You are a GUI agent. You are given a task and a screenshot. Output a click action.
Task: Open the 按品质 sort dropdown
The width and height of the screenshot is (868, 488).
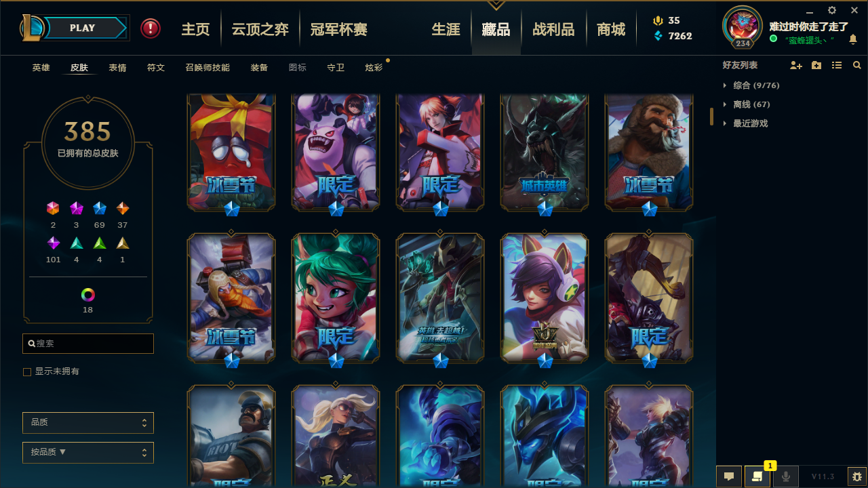pos(88,452)
